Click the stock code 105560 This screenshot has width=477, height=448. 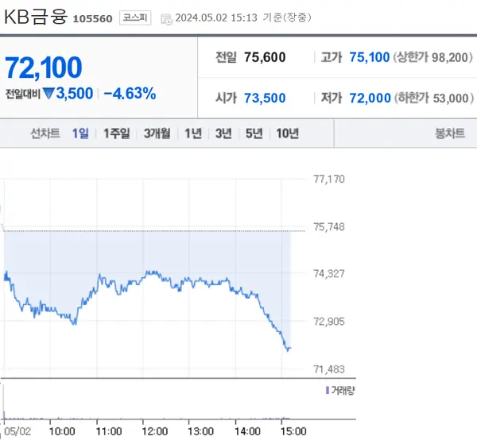click(x=92, y=18)
